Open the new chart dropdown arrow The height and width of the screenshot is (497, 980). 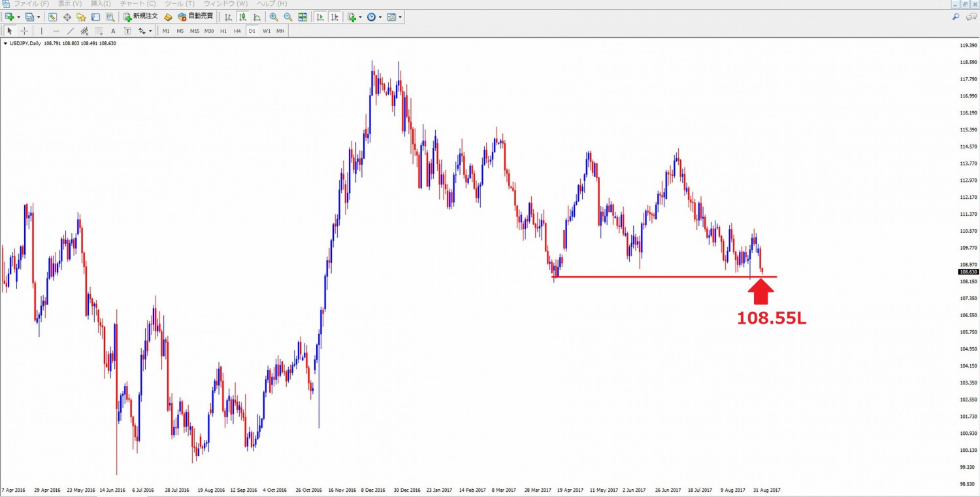pyautogui.click(x=18, y=17)
